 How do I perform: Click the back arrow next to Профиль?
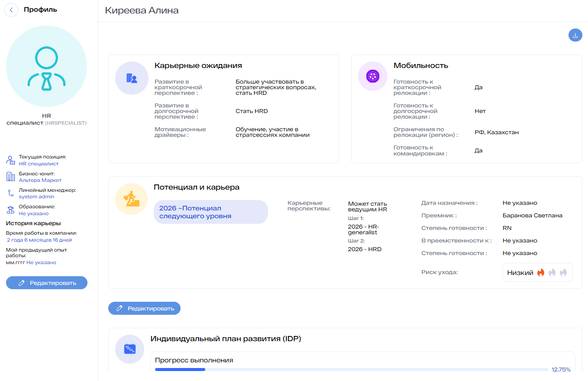click(x=11, y=10)
